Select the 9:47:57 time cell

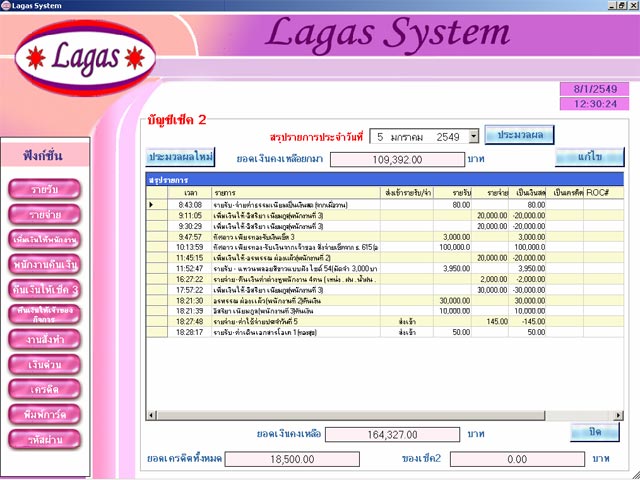pyautogui.click(x=190, y=237)
